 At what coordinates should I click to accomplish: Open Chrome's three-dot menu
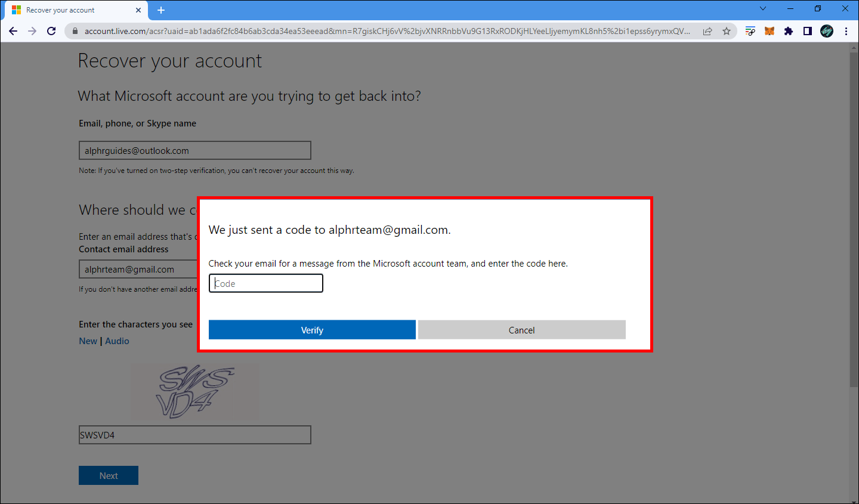(x=846, y=31)
